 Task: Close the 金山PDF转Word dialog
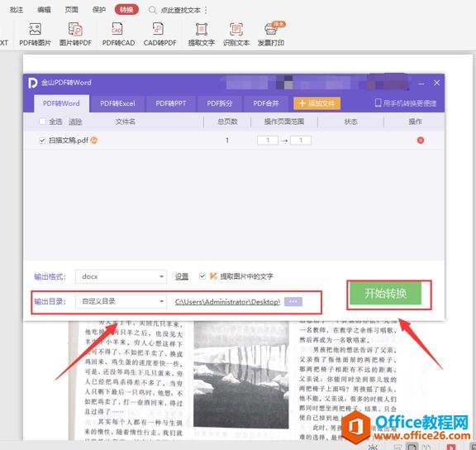[x=436, y=83]
